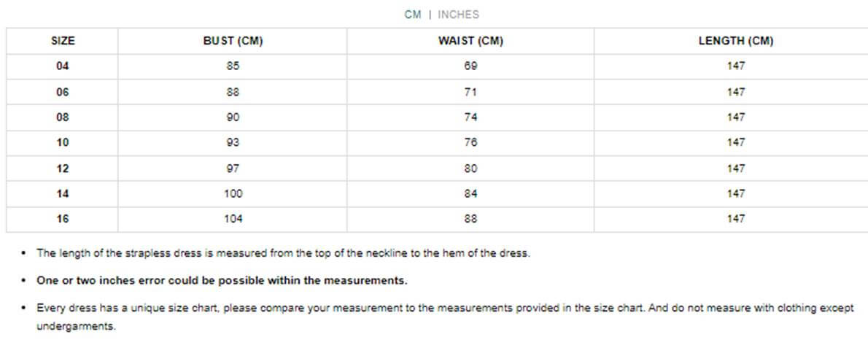
Task: Select the SIZE column header
Action: point(63,41)
